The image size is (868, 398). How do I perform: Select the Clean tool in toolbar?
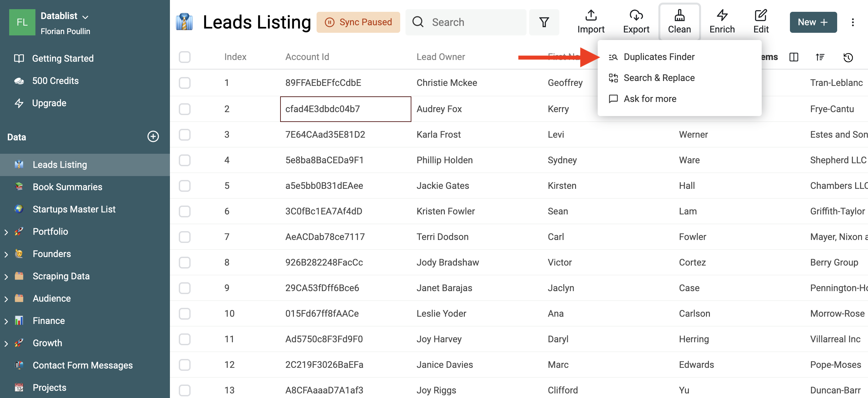coord(679,22)
